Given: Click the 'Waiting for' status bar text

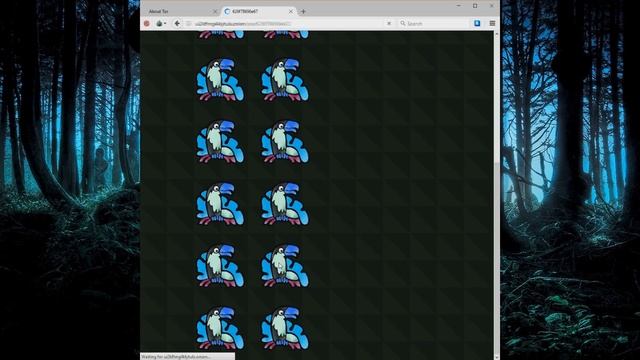Looking at the screenshot, I should (x=176, y=357).
